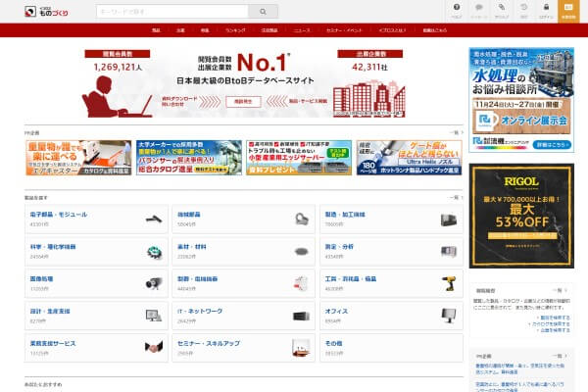Open the バランサー catalog banner ad
Viewport: 588px width, 392px height.
(189, 158)
